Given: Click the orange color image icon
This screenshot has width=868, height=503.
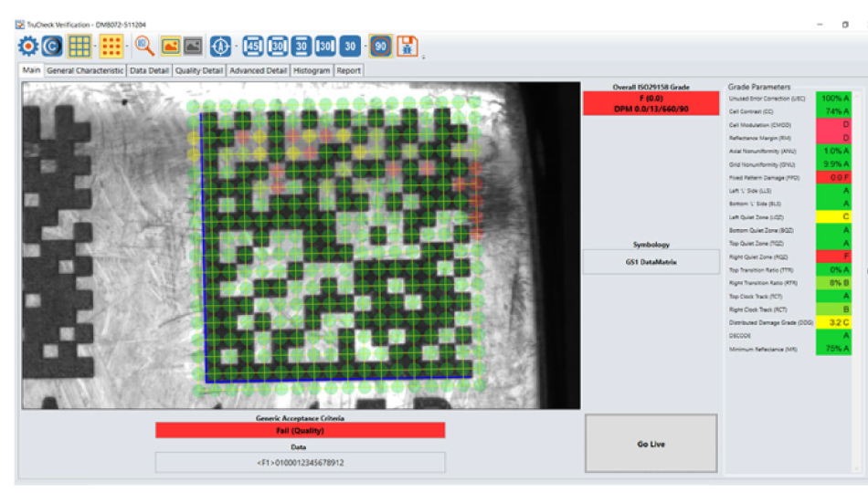Looking at the screenshot, I should (171, 46).
